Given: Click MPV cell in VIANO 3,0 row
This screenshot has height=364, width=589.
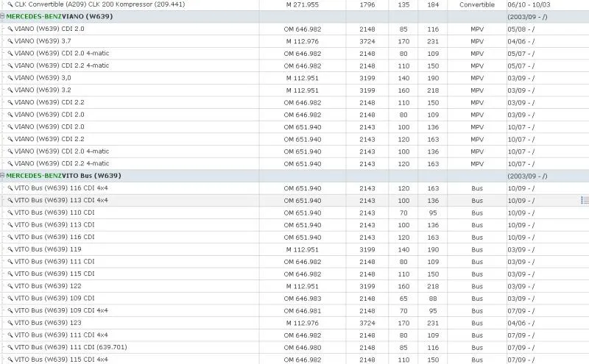Looking at the screenshot, I should tap(477, 79).
